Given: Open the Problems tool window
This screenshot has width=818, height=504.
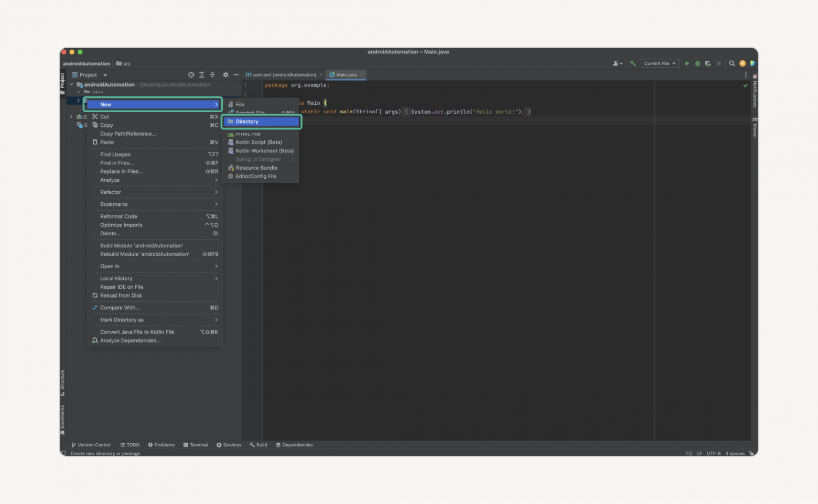Looking at the screenshot, I should pos(162,445).
